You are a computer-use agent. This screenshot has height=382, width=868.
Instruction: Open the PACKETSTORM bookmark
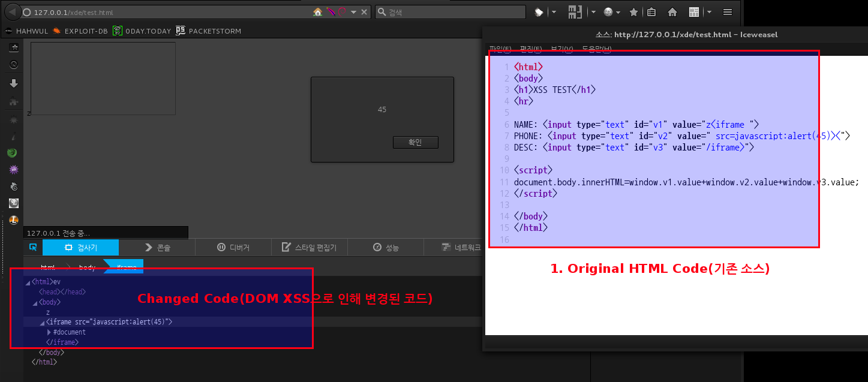(x=208, y=31)
